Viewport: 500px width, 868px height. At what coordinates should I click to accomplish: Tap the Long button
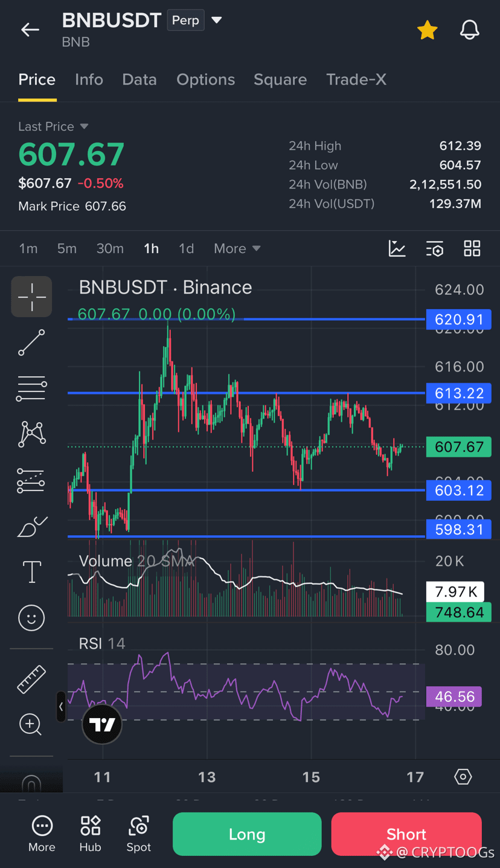pyautogui.click(x=247, y=834)
